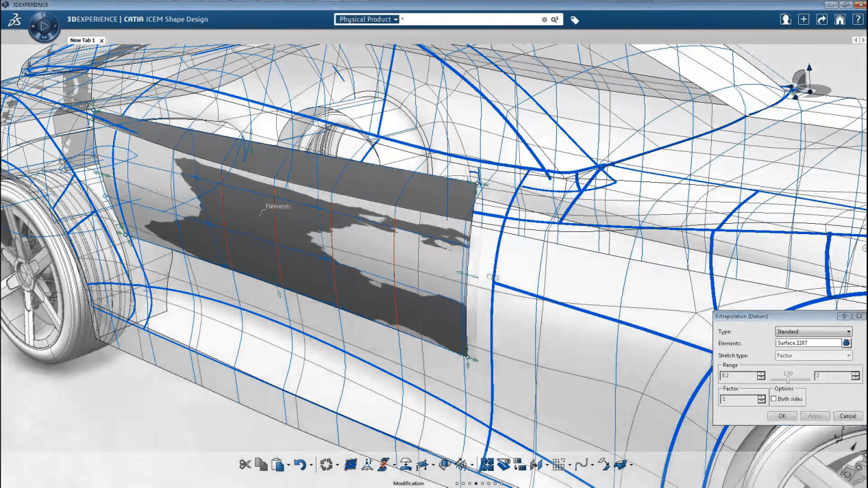Clear the search field using the round button
This screenshot has height=488, width=868.
click(545, 20)
